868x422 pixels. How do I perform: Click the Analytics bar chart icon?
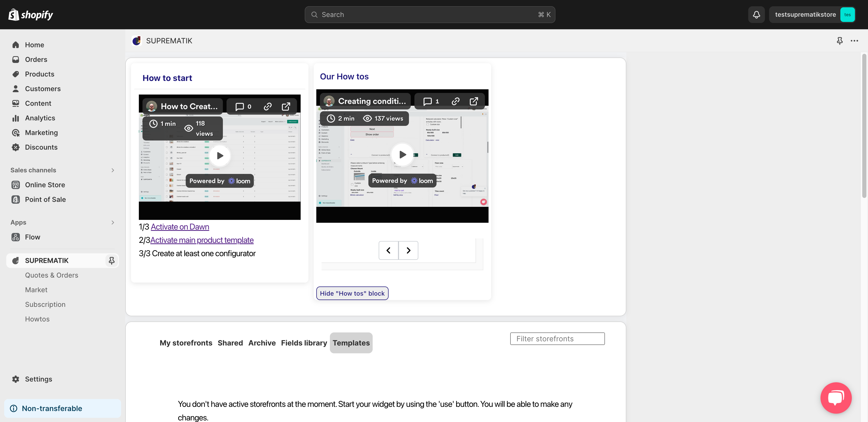coord(15,118)
